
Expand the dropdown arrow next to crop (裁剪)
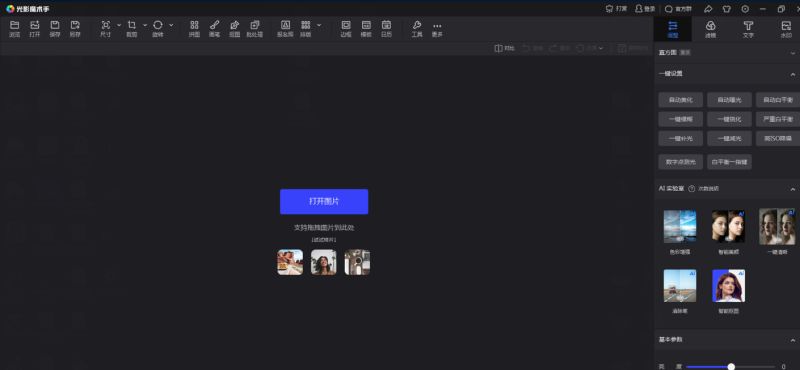(145, 25)
